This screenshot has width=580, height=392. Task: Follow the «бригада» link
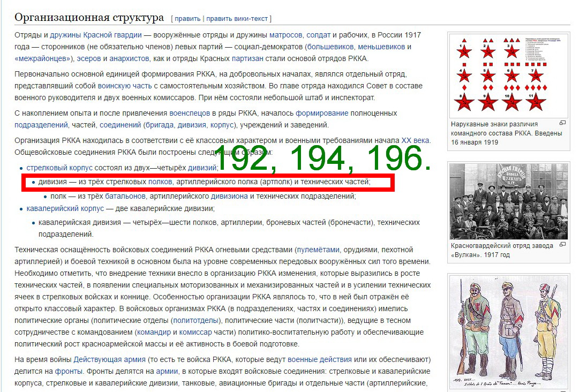[159, 125]
